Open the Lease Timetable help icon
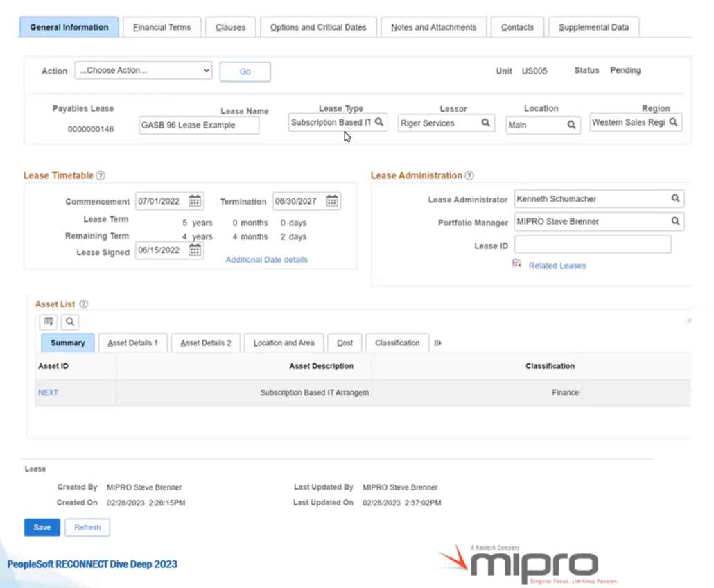This screenshot has height=588, width=714. [101, 175]
